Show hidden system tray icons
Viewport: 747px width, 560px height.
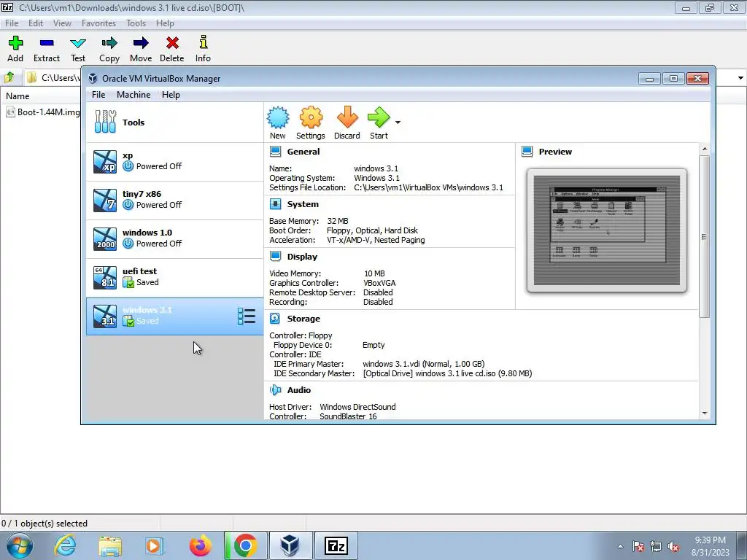620,547
